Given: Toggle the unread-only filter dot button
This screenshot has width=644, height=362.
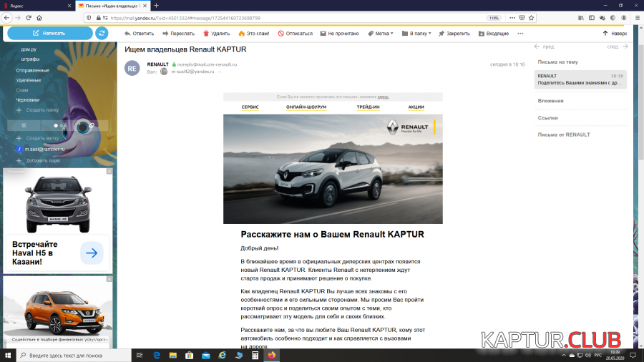Looking at the screenshot, I should 57,126.
